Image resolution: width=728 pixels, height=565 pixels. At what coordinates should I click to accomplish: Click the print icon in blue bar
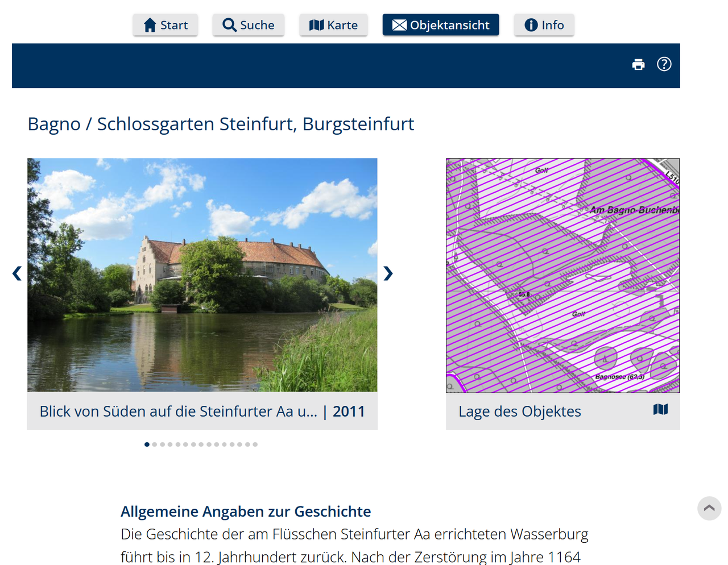click(638, 64)
